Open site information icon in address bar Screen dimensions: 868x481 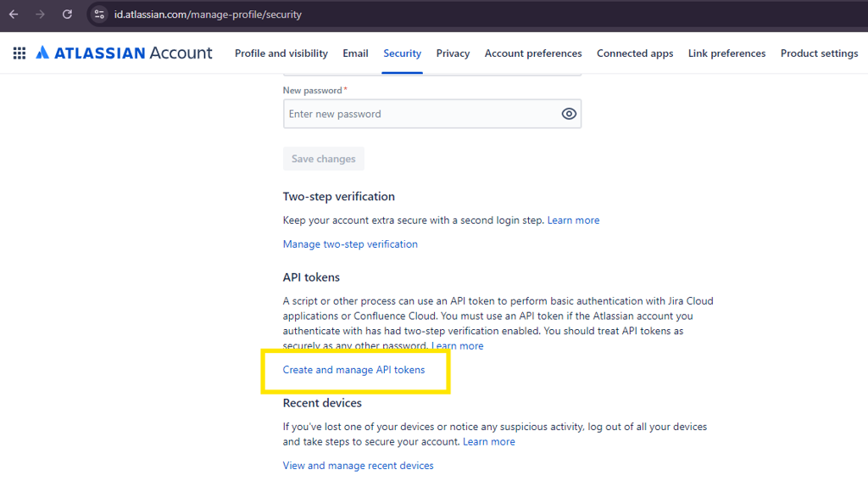click(99, 14)
